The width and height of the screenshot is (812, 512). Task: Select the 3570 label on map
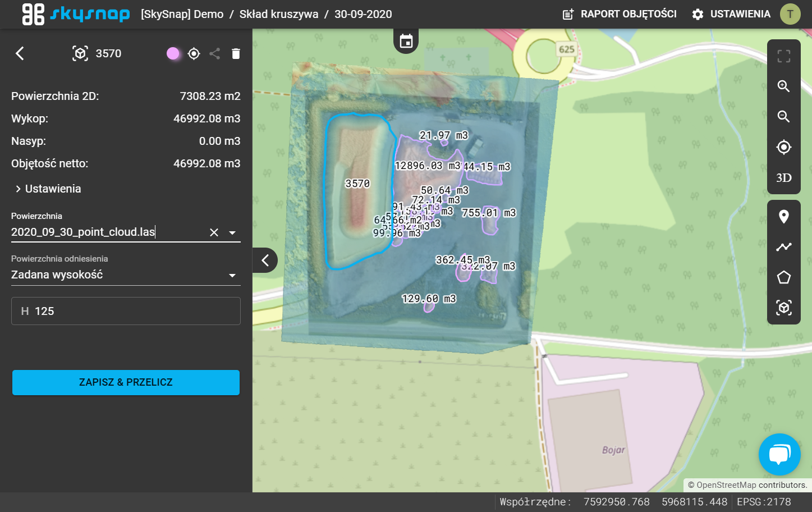coord(357,184)
